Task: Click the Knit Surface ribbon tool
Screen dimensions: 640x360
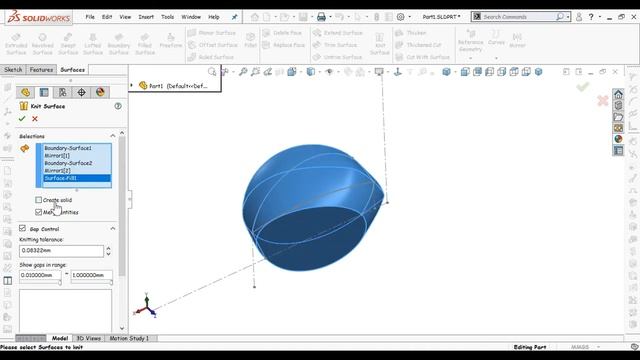Action: point(379,44)
